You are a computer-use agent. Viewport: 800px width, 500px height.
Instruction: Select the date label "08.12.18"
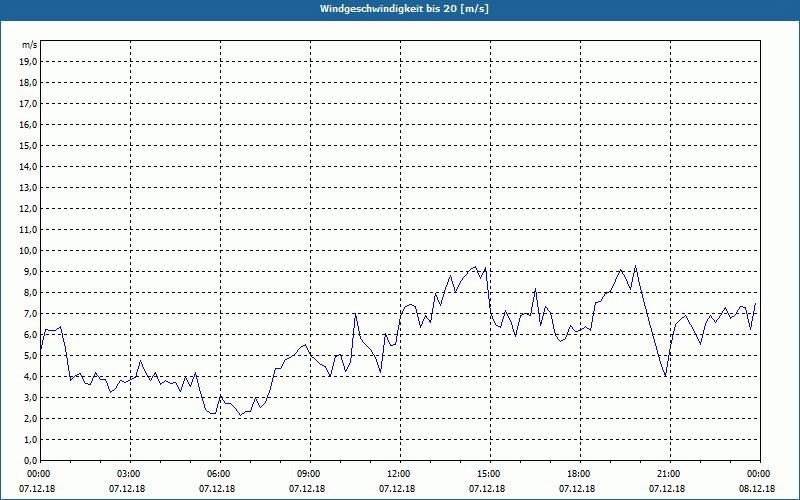(757, 489)
